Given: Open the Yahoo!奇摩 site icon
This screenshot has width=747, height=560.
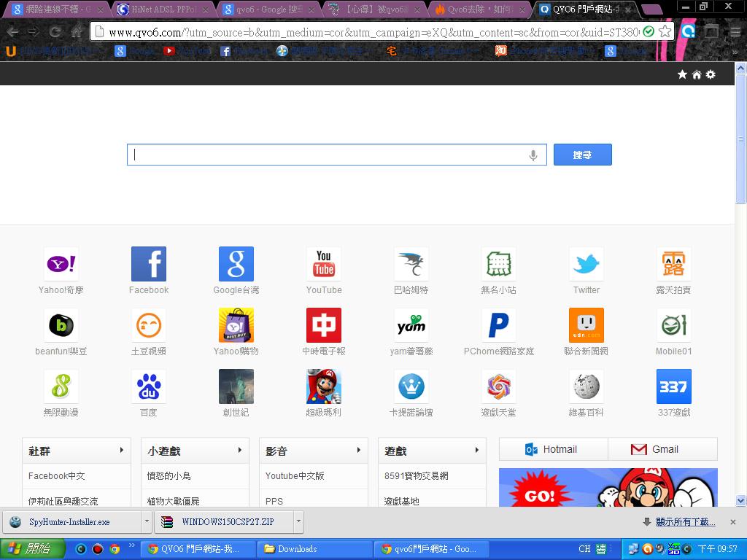Looking at the screenshot, I should click(x=61, y=264).
